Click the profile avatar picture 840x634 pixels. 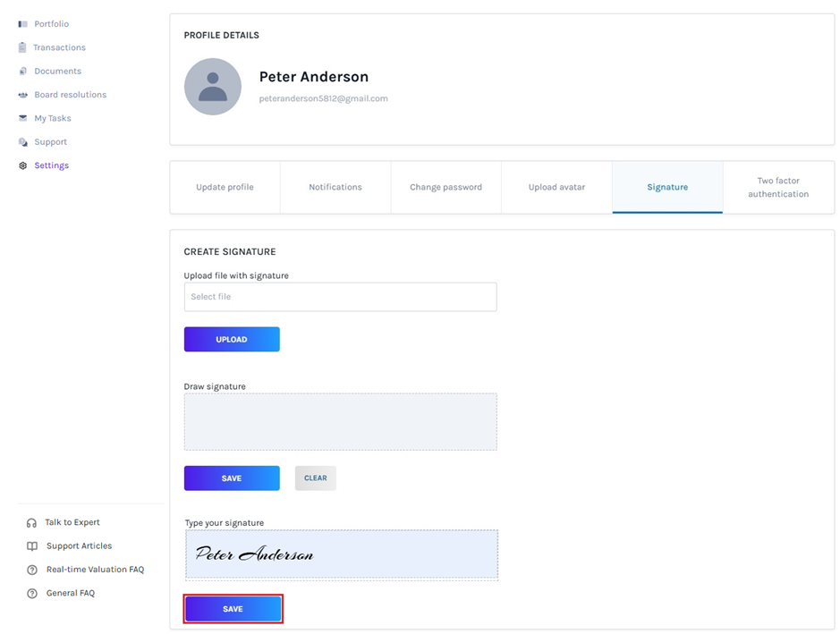point(213,87)
